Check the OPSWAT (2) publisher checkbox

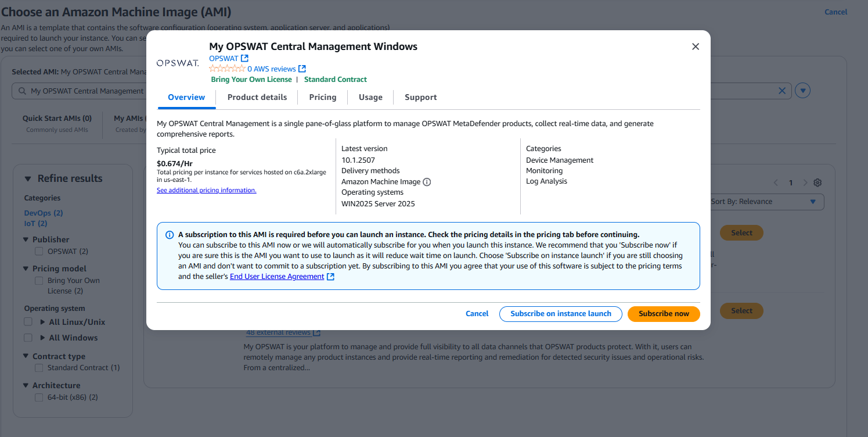pos(39,252)
